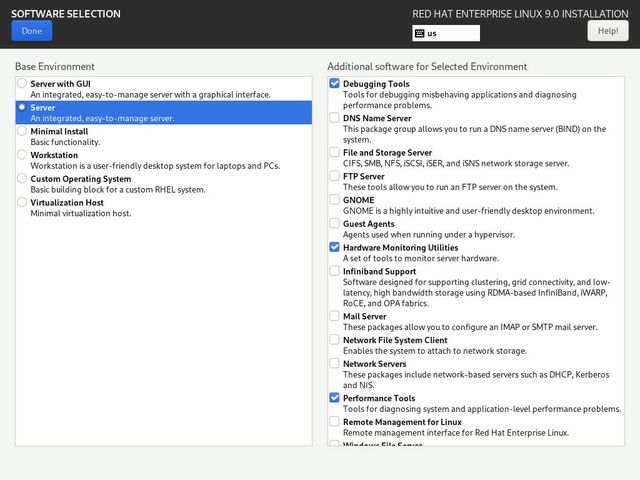The image size is (640, 480).
Task: Select Virtualization Host radio button
Action: [x=22, y=202]
